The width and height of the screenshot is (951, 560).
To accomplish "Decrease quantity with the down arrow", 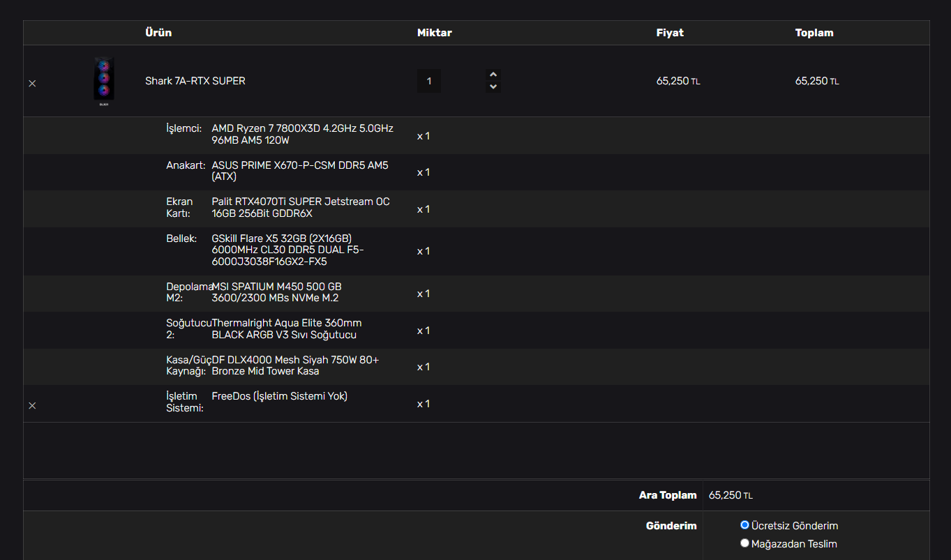I will (x=493, y=87).
